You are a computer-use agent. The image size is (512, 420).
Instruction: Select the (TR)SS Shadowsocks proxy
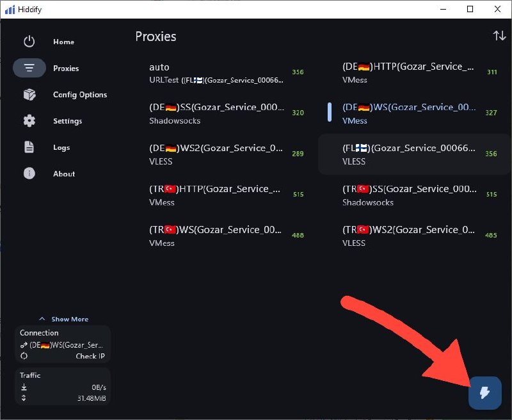(415, 195)
